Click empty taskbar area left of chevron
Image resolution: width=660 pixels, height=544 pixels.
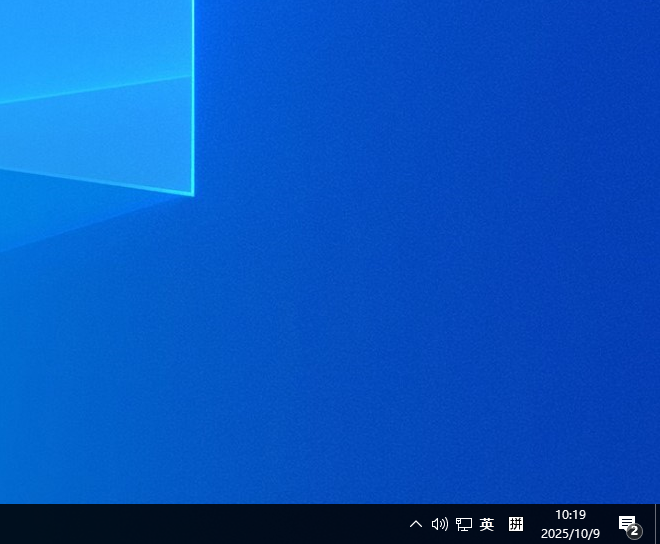(x=200, y=524)
